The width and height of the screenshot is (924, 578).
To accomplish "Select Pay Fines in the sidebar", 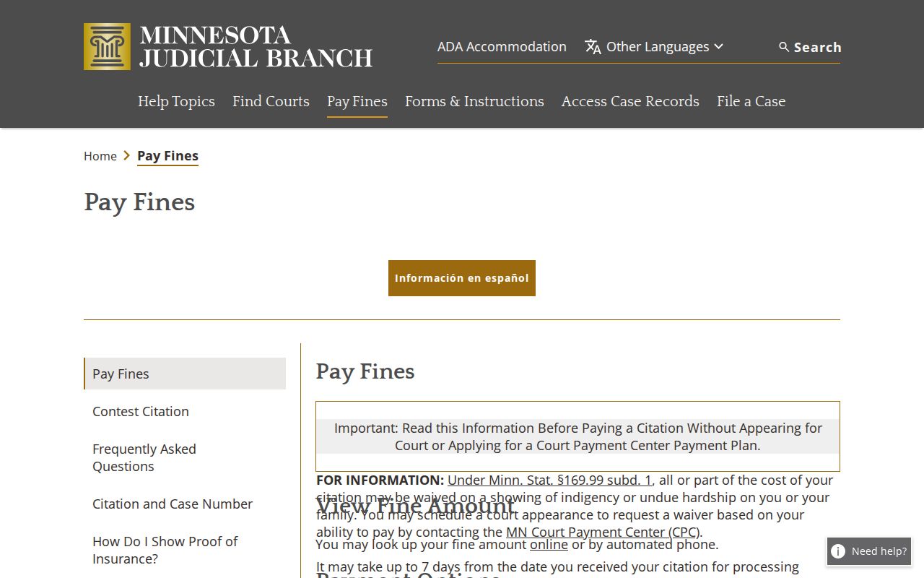I will [185, 374].
